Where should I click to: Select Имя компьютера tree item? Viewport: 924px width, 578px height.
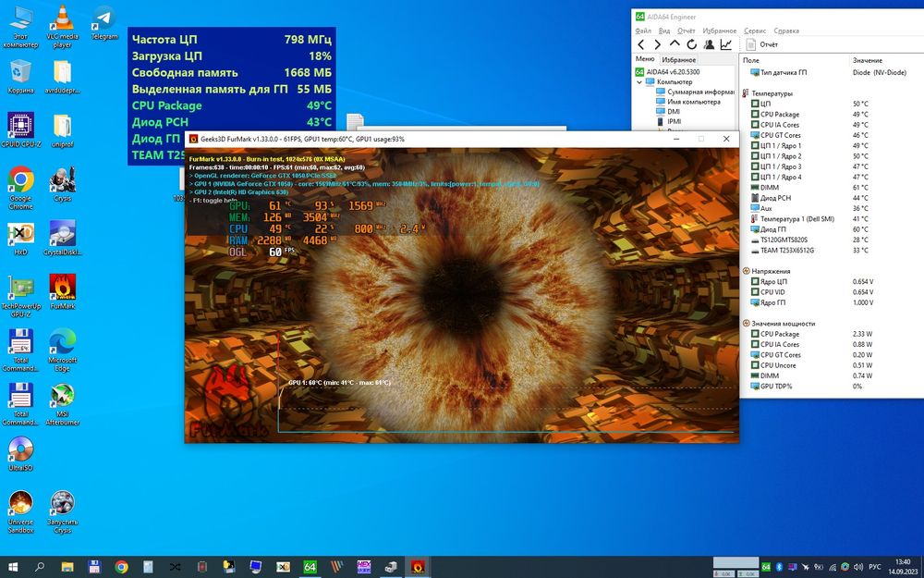tap(688, 102)
